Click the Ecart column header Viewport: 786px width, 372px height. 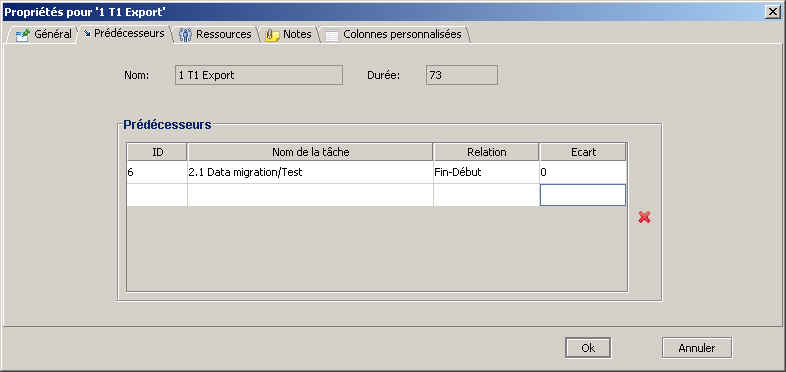[x=583, y=152]
